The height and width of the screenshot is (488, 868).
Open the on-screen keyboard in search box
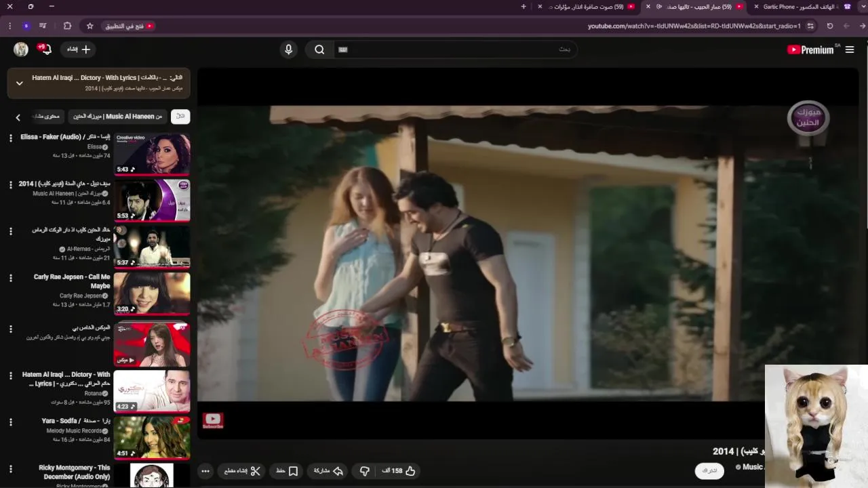342,49
